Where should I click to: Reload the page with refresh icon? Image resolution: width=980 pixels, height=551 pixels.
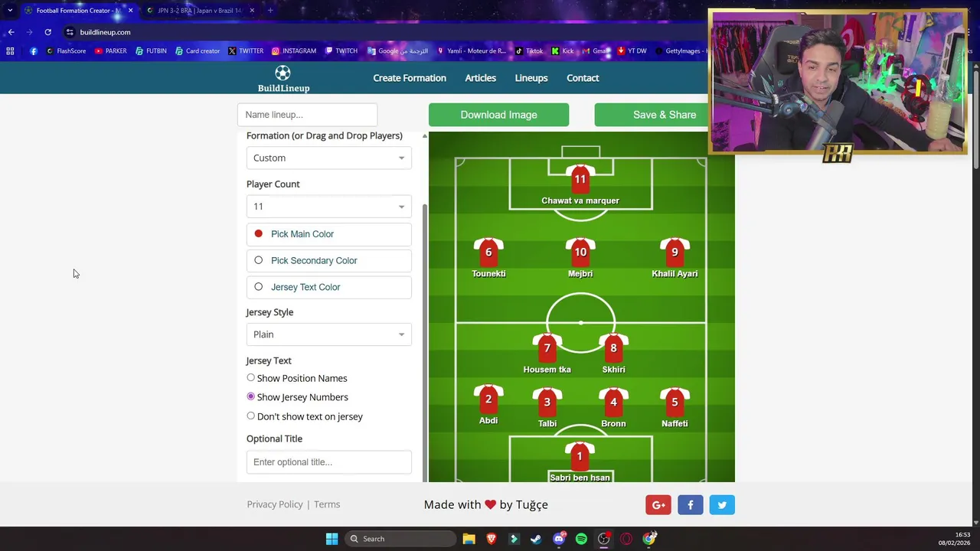tap(47, 32)
